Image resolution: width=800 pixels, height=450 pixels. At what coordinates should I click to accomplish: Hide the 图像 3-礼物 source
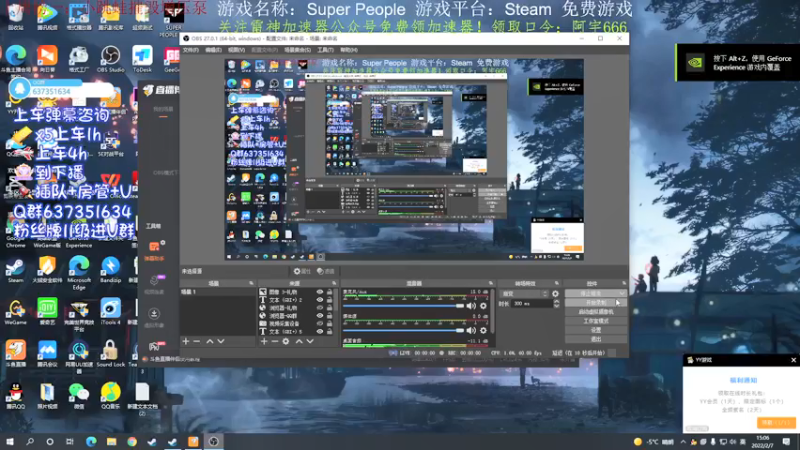(319, 292)
